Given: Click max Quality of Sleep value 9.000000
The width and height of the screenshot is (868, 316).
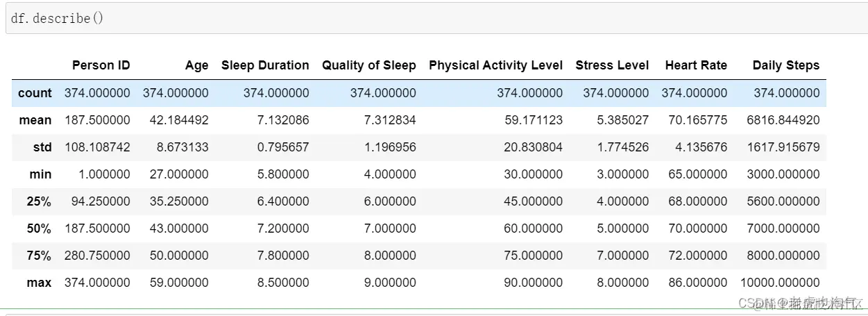Looking at the screenshot, I should pos(390,283).
